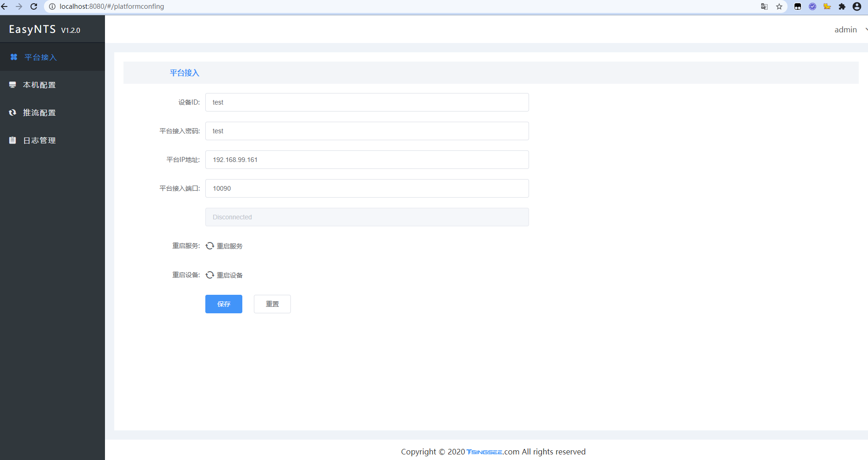
Task: Focus the 平台IP地址 input field
Action: click(367, 160)
